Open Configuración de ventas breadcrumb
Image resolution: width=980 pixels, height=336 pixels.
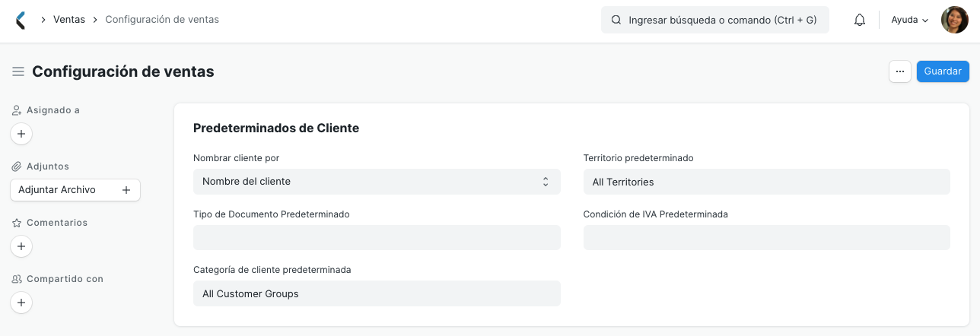[162, 20]
